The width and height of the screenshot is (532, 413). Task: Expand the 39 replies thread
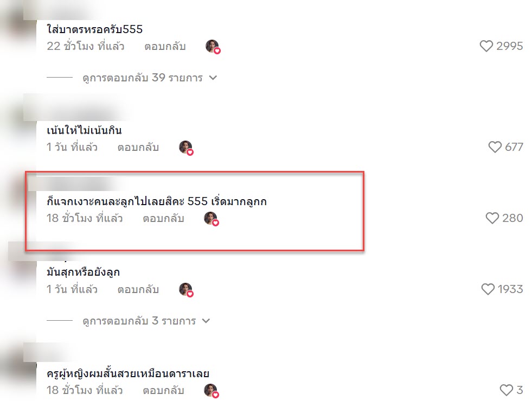pos(143,78)
